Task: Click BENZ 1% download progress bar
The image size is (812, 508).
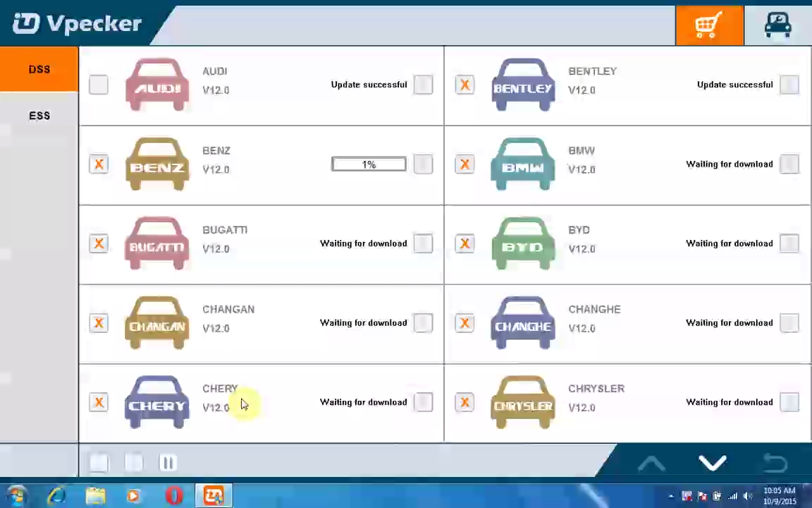Action: [369, 164]
